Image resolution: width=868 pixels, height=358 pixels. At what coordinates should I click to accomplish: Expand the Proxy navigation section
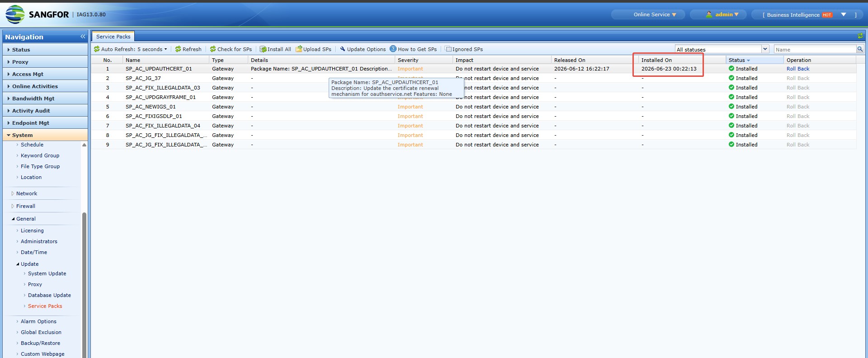[45, 62]
